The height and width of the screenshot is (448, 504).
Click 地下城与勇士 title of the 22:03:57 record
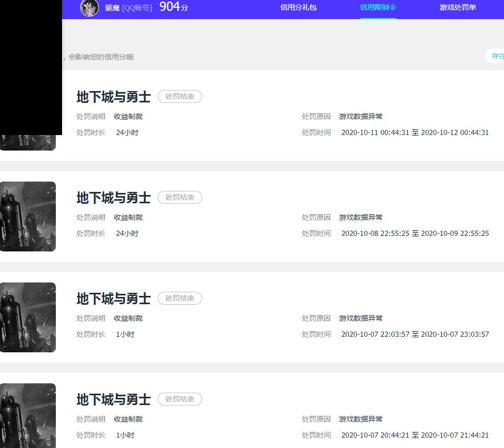114,298
